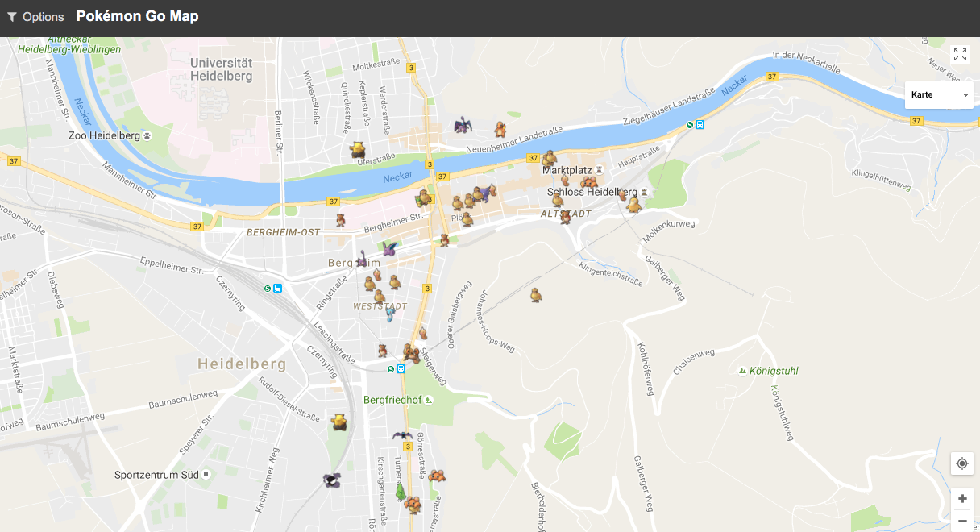Click the Pidgey below the Plöck label

point(467,218)
